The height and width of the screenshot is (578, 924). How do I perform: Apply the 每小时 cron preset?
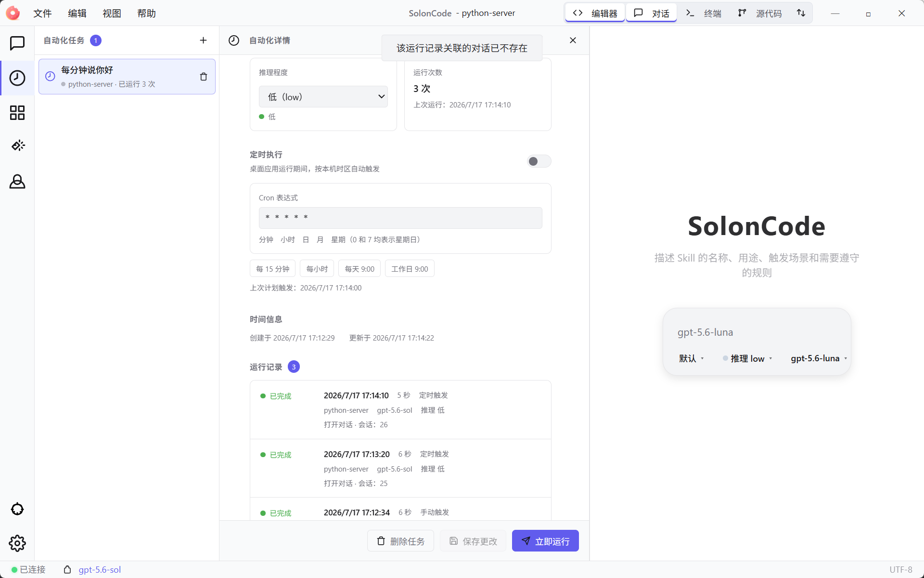point(317,269)
